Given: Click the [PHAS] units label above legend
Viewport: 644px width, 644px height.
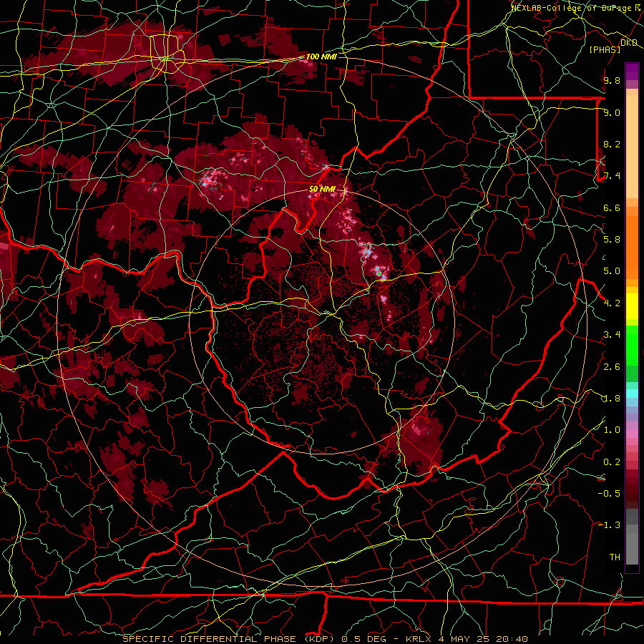Looking at the screenshot, I should click(x=605, y=49).
